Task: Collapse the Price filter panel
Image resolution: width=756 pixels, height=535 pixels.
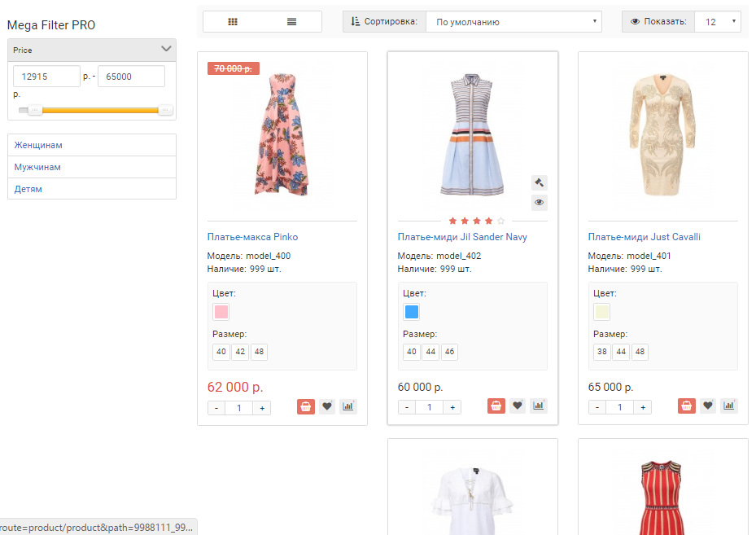Action: click(166, 49)
